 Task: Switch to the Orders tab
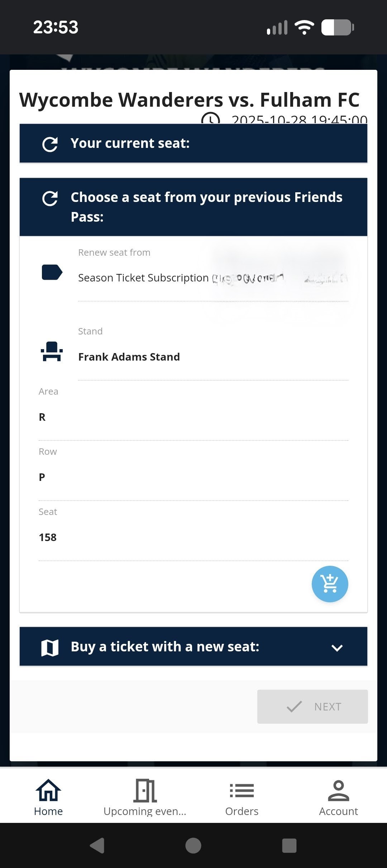tap(242, 797)
